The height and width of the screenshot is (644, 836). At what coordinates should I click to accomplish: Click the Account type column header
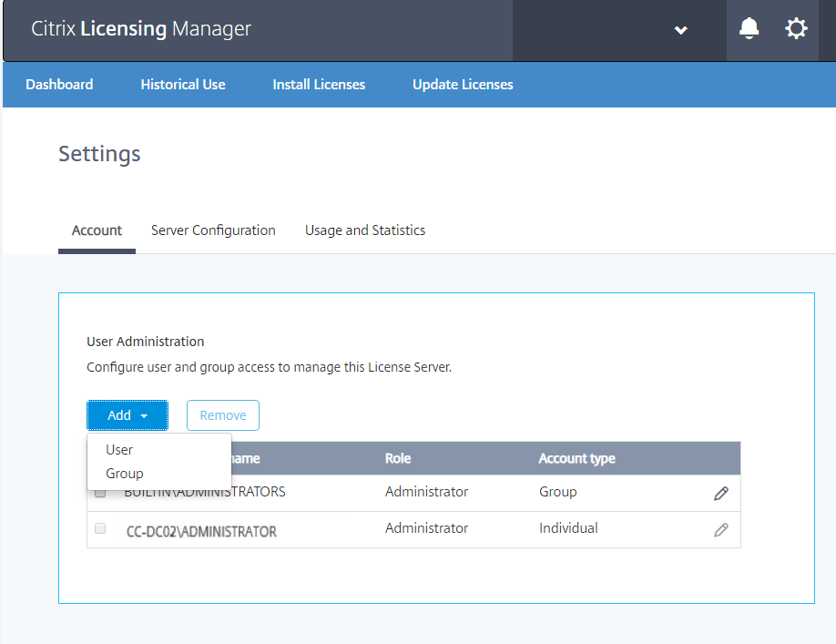click(x=576, y=458)
